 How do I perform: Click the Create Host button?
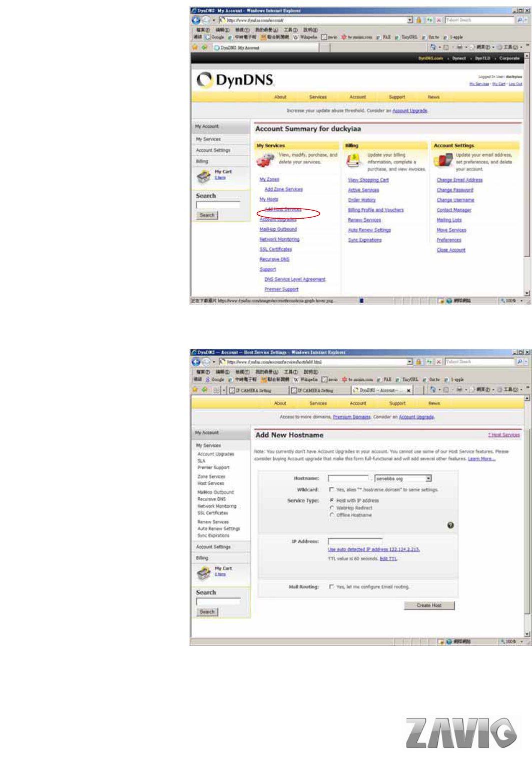point(429,605)
